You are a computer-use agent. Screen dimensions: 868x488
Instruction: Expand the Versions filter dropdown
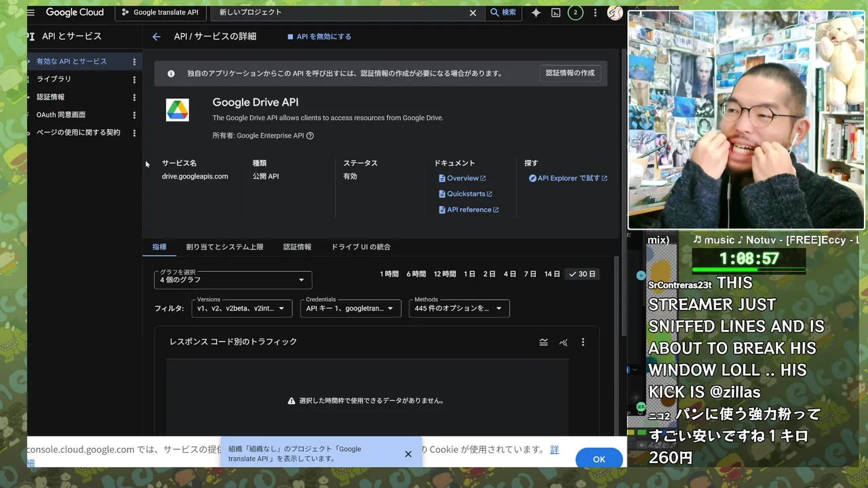click(242, 308)
